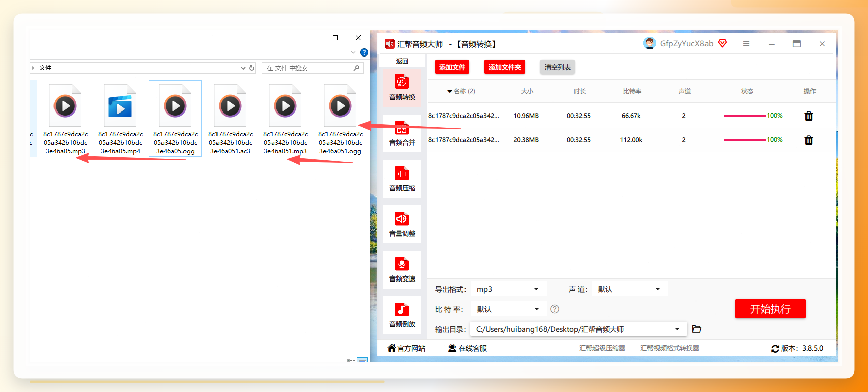The width and height of the screenshot is (868, 392).
Task: Click the 添加文件 add file button
Action: (x=452, y=67)
